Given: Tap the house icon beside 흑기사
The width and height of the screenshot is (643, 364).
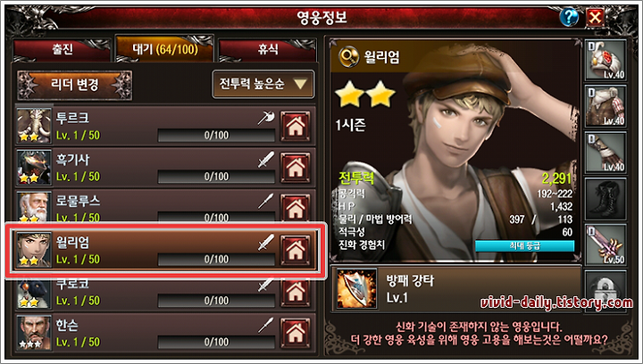Looking at the screenshot, I should point(296,168).
